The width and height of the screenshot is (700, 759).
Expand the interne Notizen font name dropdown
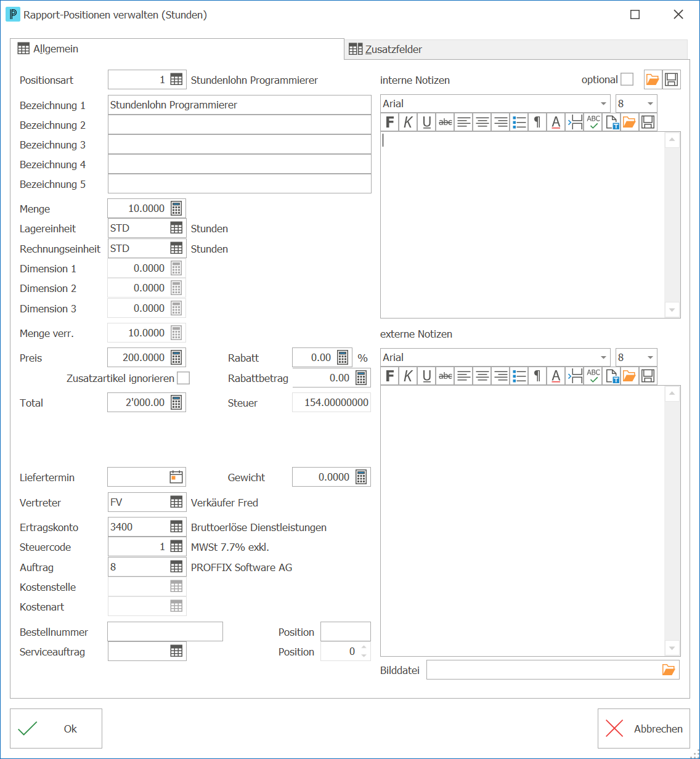pyautogui.click(x=603, y=103)
